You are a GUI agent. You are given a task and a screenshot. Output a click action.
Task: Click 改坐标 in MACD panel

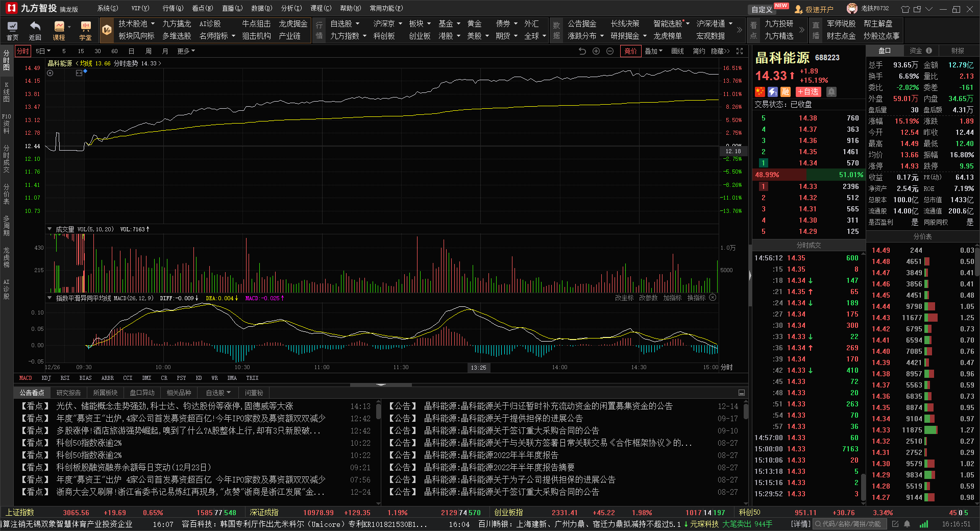point(624,298)
